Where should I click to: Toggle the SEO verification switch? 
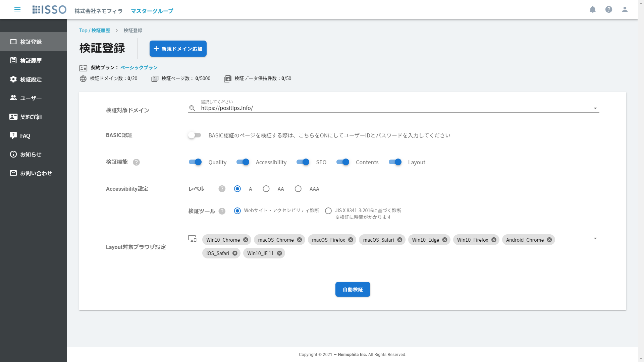coord(303,162)
